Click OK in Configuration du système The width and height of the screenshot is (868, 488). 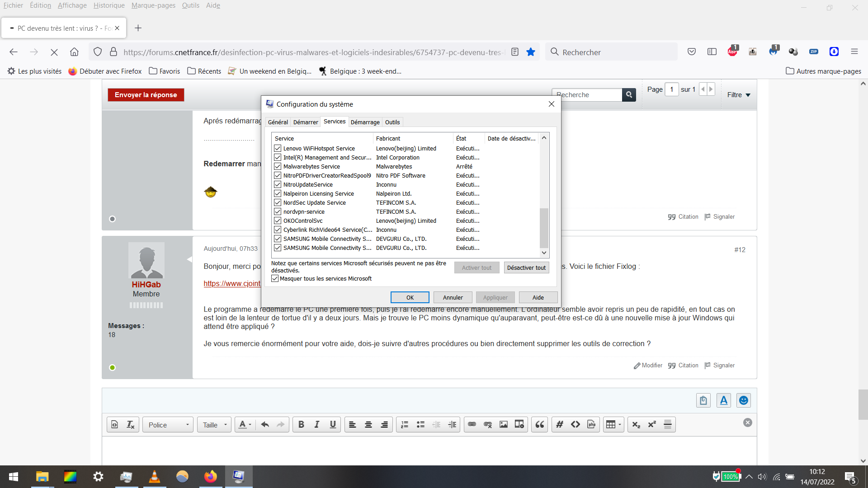coord(410,297)
